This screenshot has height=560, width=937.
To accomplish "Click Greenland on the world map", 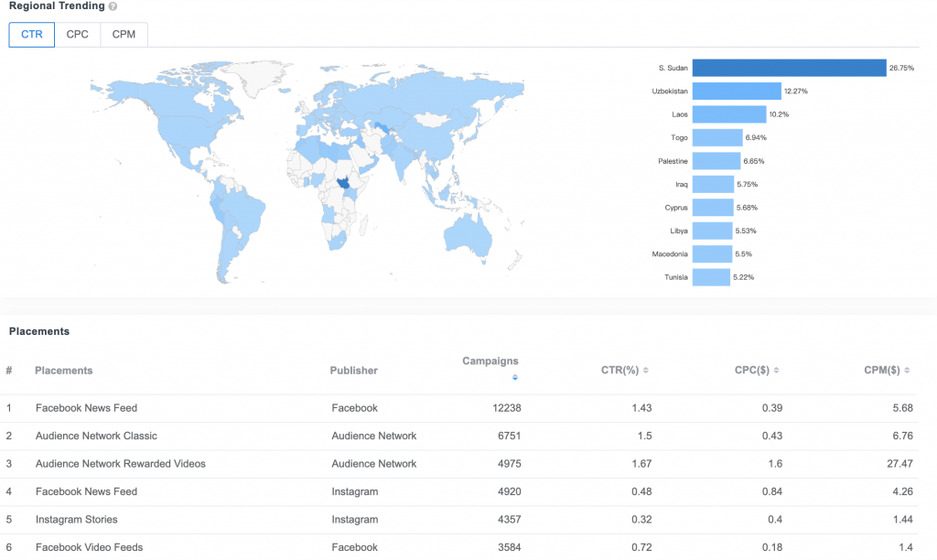I will pos(257,77).
